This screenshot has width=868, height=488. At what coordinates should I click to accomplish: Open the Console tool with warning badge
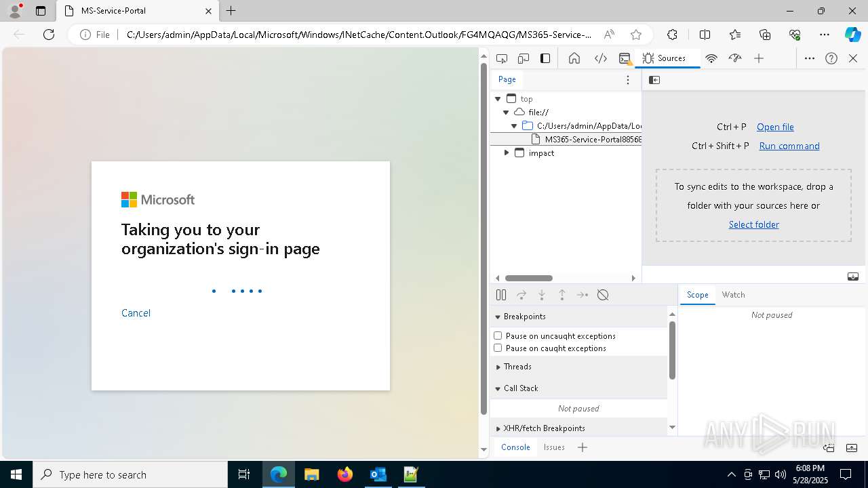coord(625,58)
